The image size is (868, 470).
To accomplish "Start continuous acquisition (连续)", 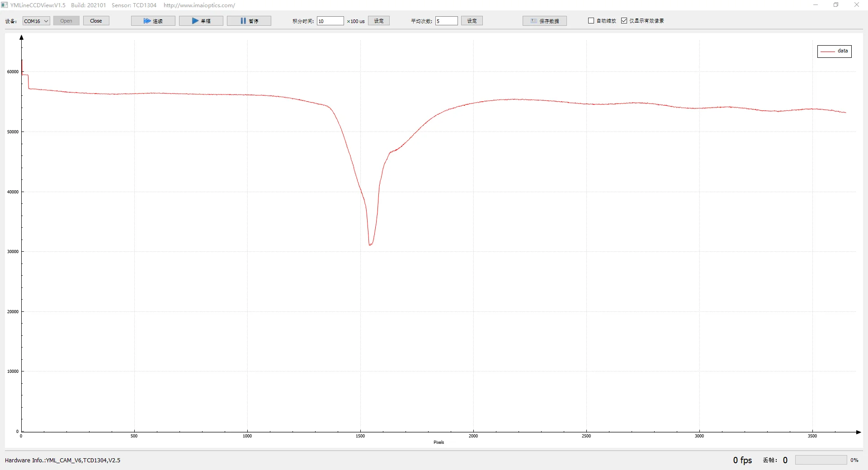I will point(153,21).
